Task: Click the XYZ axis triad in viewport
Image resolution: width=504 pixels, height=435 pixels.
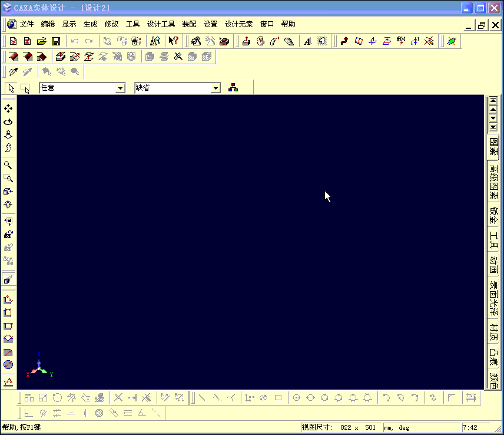Action: 39,365
